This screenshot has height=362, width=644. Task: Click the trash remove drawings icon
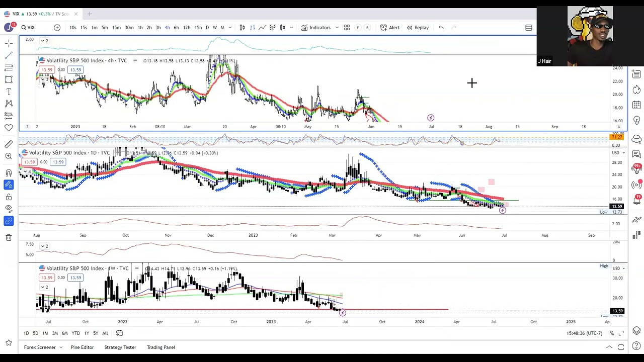point(9,237)
